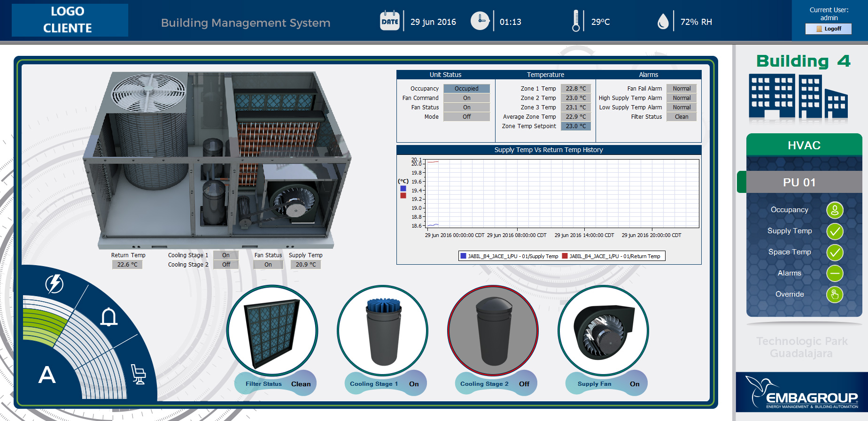This screenshot has height=421, width=868.
Task: Click the High Supply Temp Alarm Normal value
Action: click(682, 98)
